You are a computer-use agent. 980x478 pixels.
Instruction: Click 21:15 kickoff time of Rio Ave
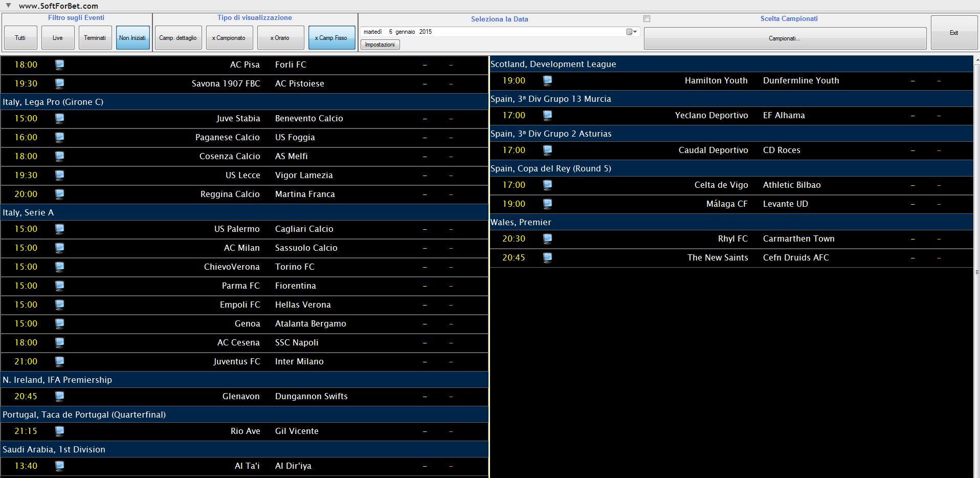[26, 431]
